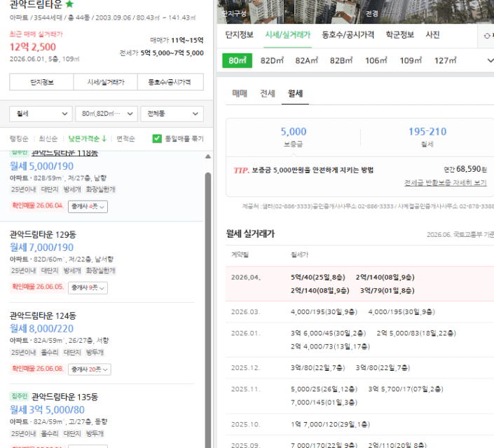Open 전세금 반환보증 자세히 보기 link
This screenshot has height=448, width=494.
pyautogui.click(x=445, y=183)
